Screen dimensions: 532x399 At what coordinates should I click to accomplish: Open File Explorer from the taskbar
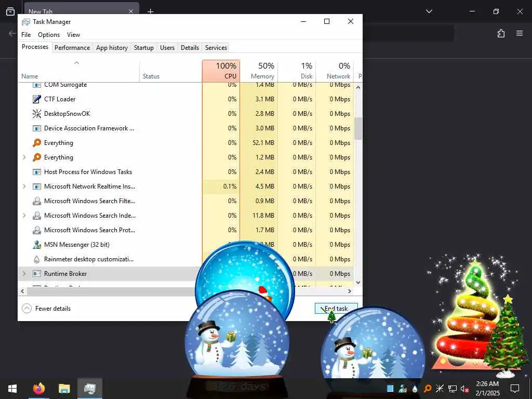tap(64, 389)
